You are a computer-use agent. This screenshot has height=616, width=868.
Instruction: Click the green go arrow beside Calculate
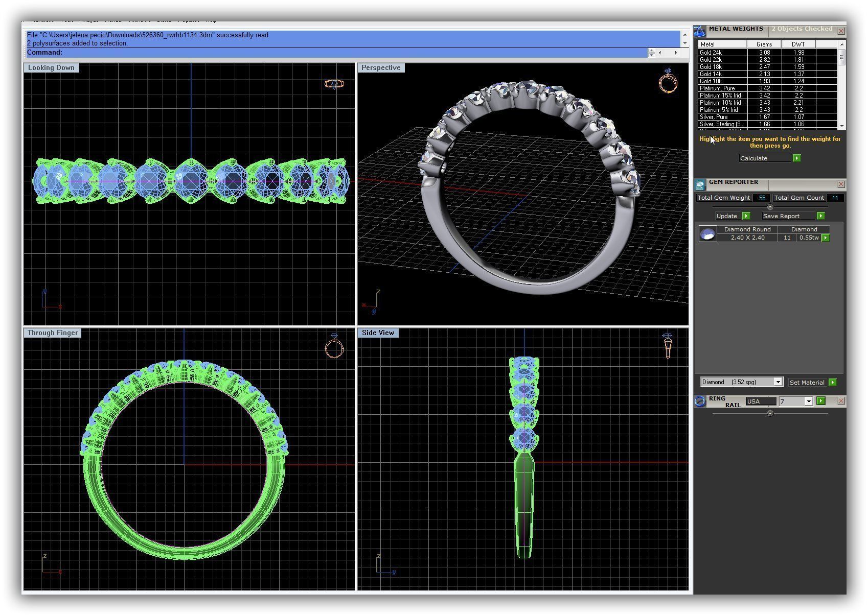point(796,158)
